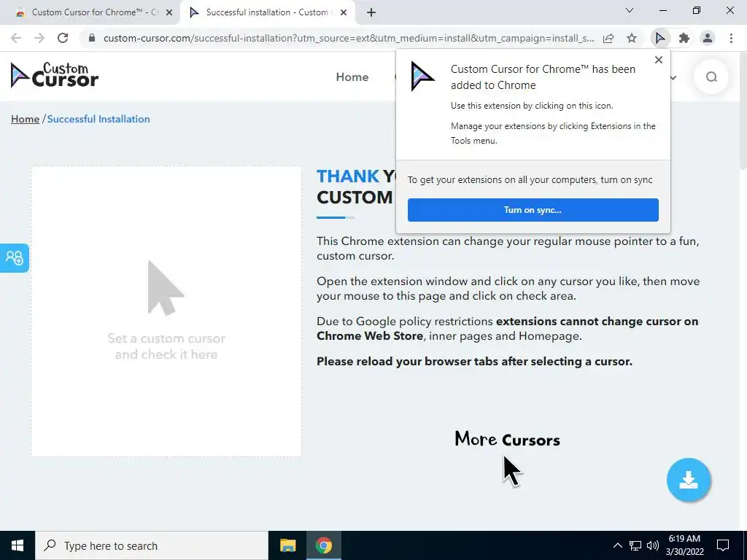Click the Custom Cursor icon inside the popup
Screen dimensions: 747x560
(422, 76)
